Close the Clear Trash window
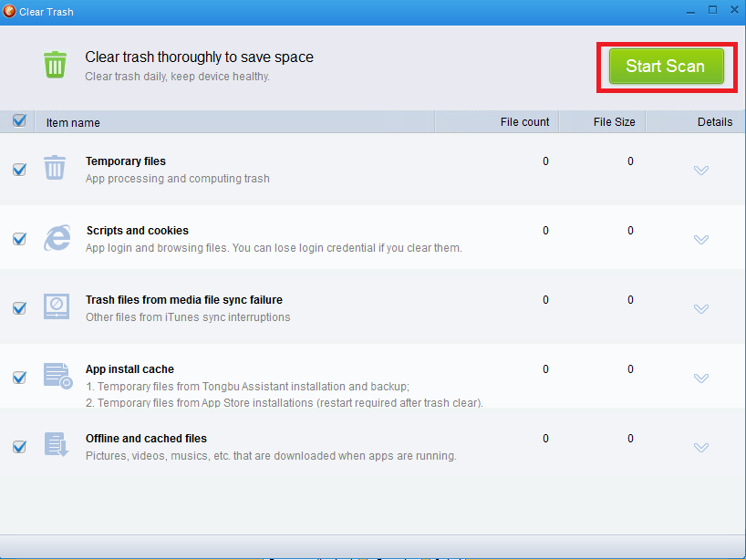Viewport: 746px width, 560px height. click(x=734, y=10)
